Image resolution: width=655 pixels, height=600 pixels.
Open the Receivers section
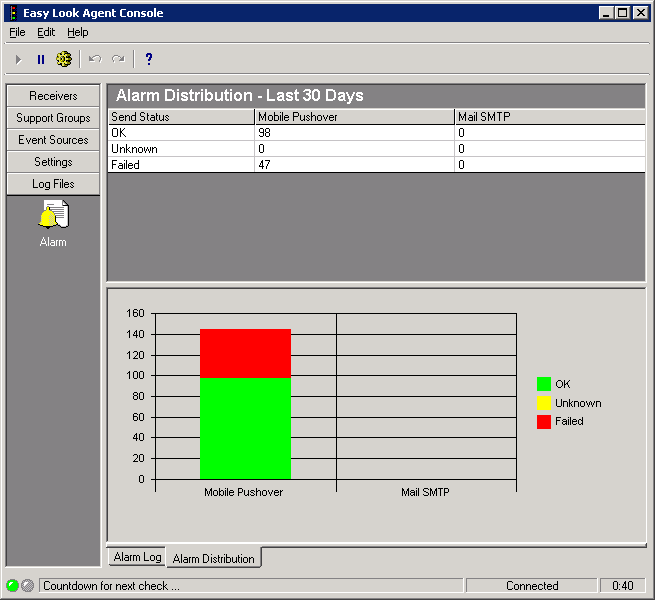53,96
